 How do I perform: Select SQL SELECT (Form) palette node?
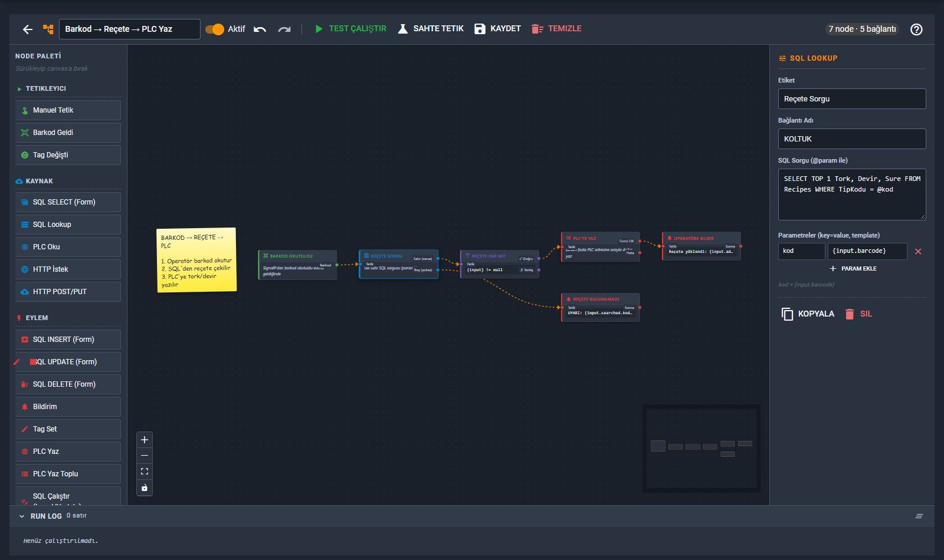tap(68, 202)
